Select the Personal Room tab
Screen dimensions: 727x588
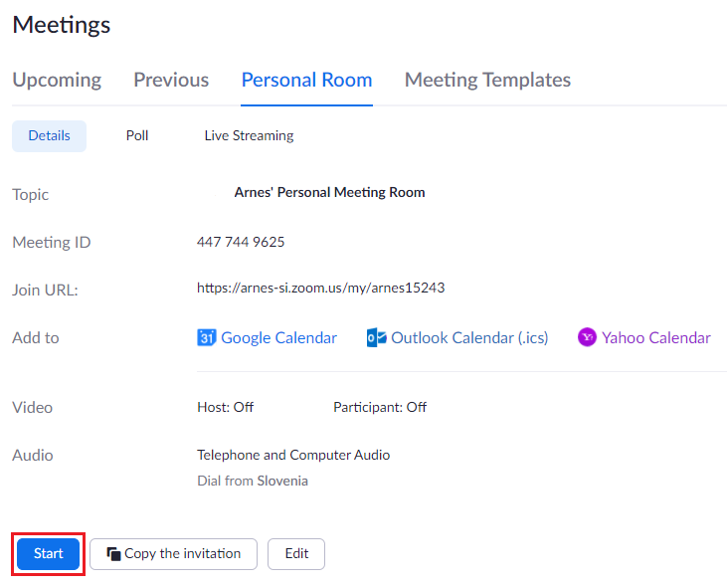click(306, 80)
